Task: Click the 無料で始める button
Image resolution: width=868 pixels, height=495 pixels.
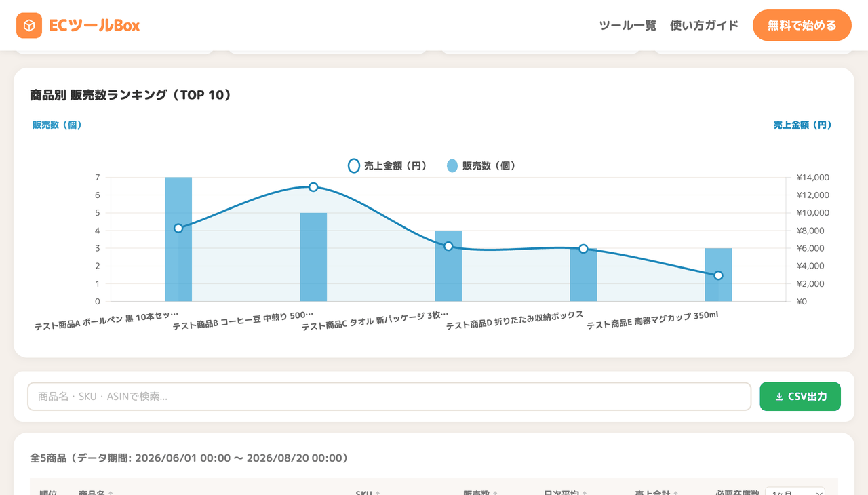Action: point(802,26)
